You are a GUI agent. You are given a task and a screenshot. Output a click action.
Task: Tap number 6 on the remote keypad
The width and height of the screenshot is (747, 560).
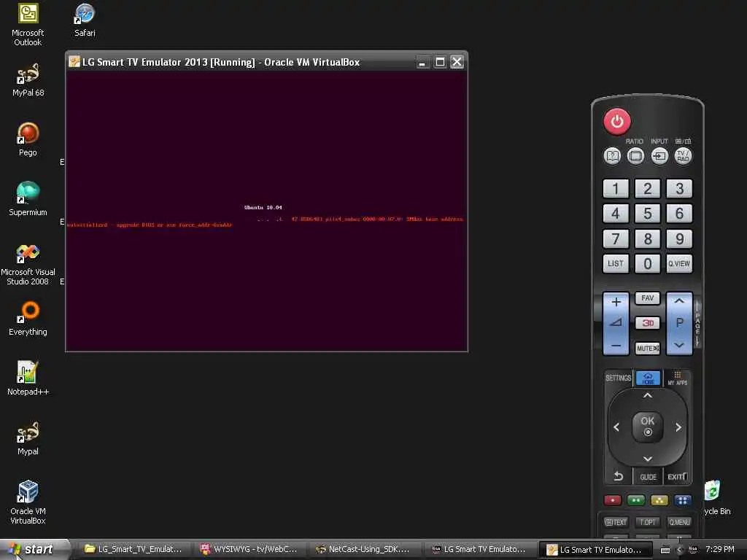pyautogui.click(x=679, y=214)
